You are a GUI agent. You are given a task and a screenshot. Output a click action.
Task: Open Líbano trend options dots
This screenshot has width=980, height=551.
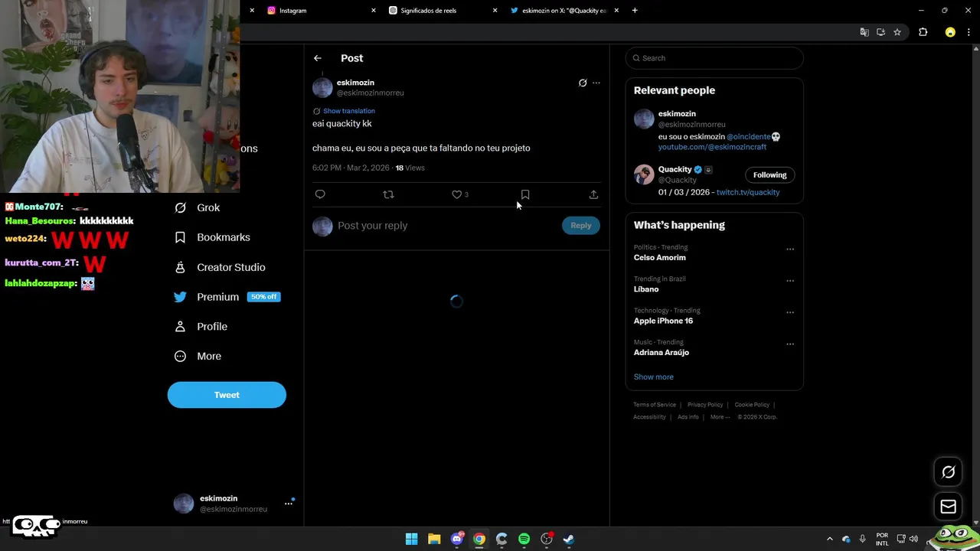click(x=790, y=281)
